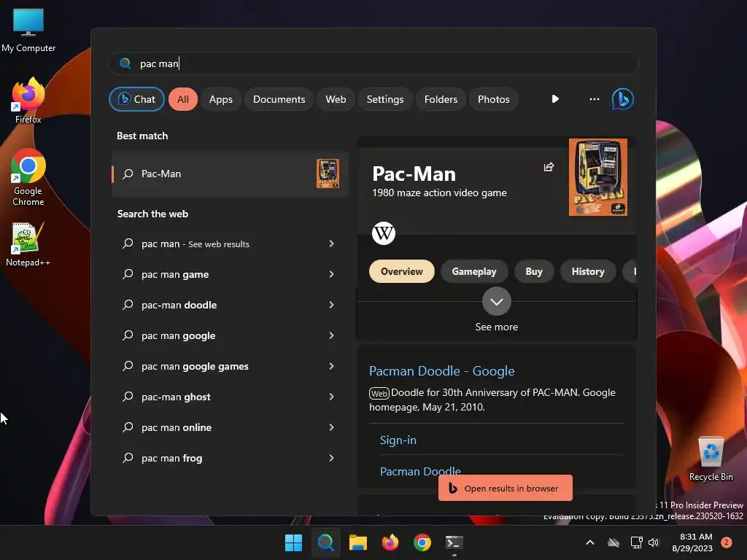Open the Windows Start button
Viewport: 747px width, 560px height.
tap(293, 542)
